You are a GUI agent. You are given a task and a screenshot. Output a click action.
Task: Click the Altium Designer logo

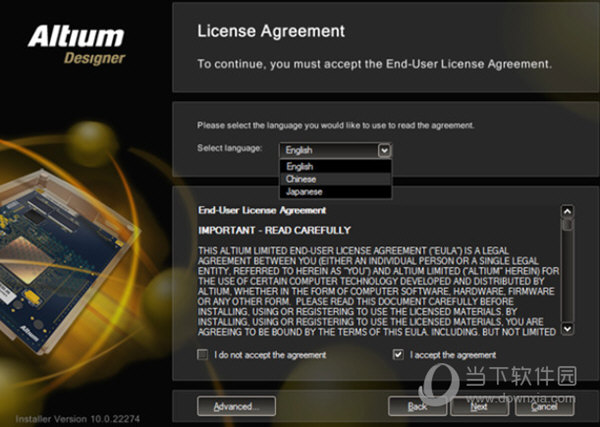(x=77, y=44)
